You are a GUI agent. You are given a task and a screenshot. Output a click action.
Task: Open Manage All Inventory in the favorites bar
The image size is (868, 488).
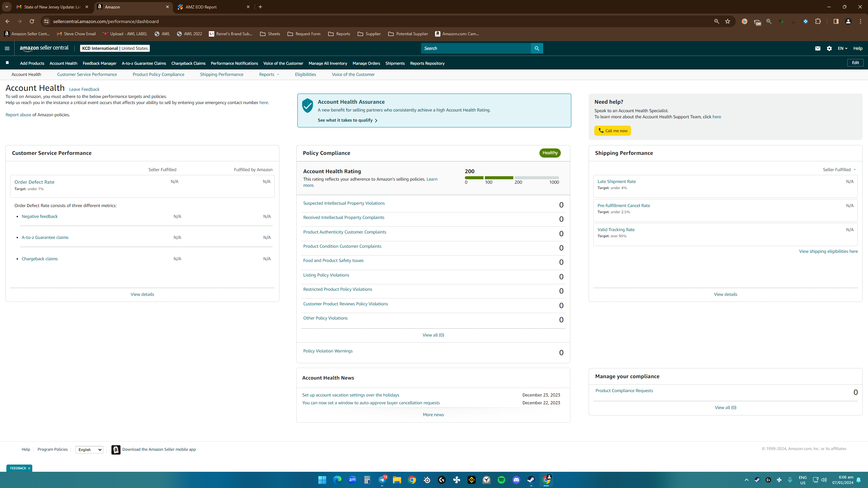[x=328, y=63]
